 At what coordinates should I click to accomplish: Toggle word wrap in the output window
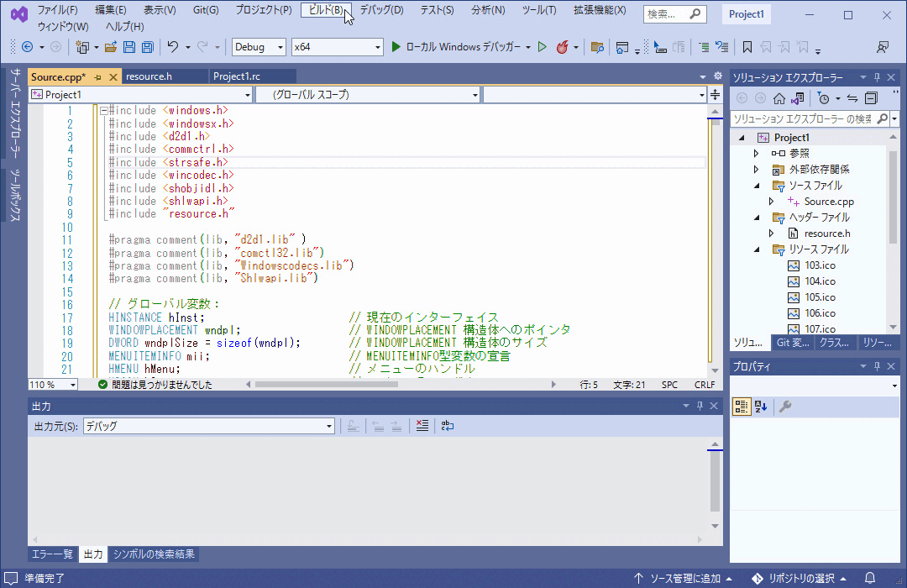point(446,426)
